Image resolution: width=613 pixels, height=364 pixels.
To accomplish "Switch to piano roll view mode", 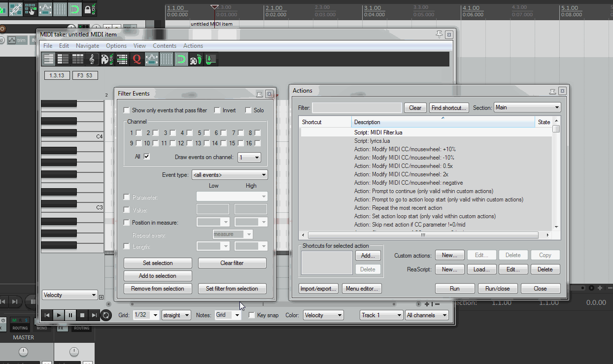I will coord(48,59).
